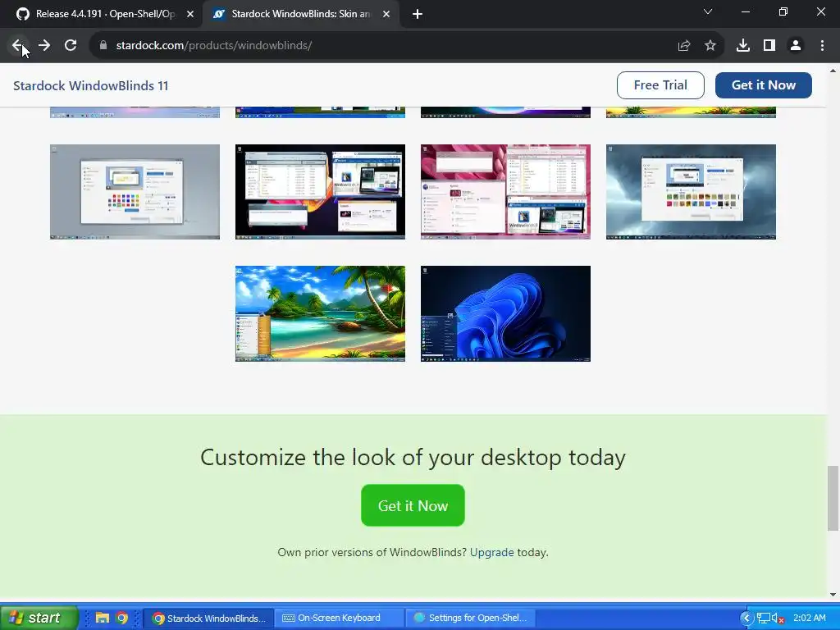840x630 pixels.
Task: Reload the Stardock page
Action: 71,46
